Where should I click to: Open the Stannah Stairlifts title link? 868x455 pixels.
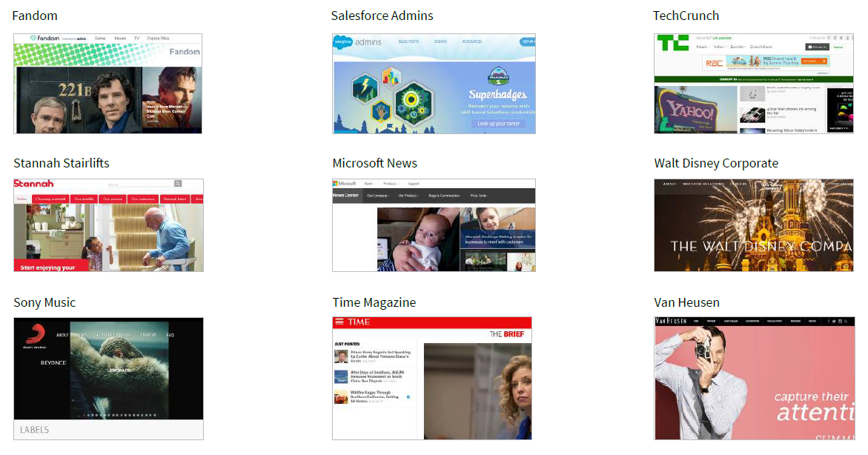[x=62, y=163]
